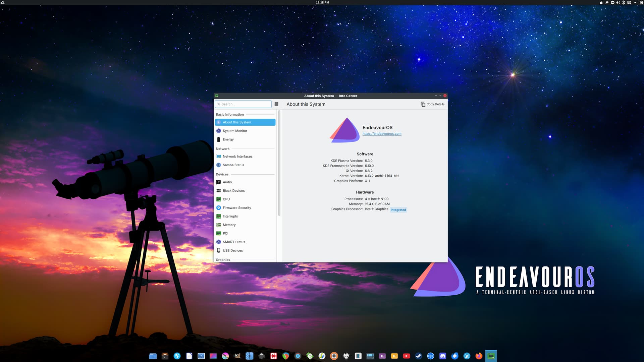Open the PCI information page
644x362 pixels.
[x=245, y=233]
